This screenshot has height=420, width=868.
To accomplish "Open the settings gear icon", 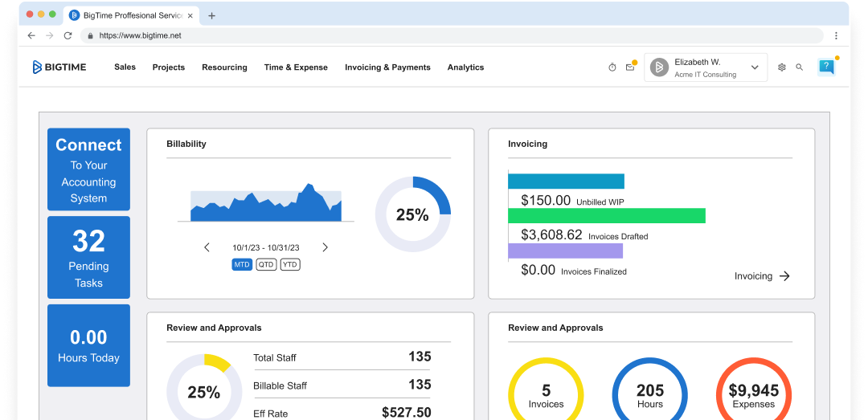I will 781,67.
